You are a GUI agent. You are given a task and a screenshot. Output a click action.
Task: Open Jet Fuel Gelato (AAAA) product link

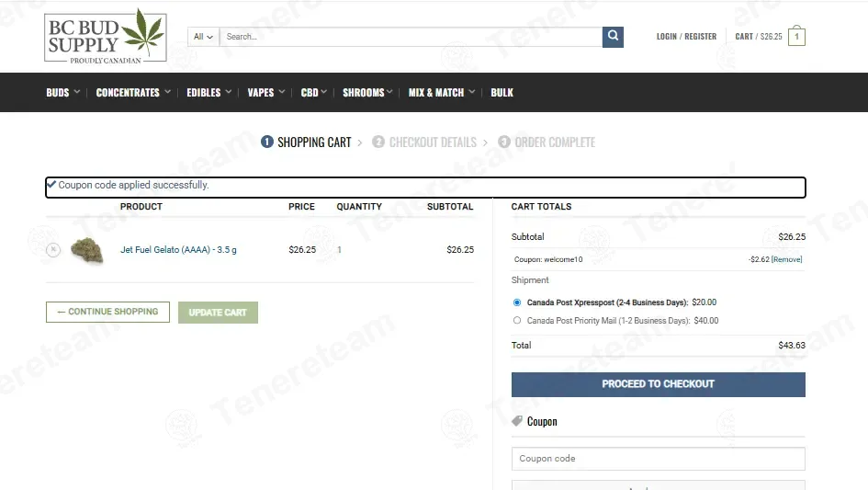(178, 250)
